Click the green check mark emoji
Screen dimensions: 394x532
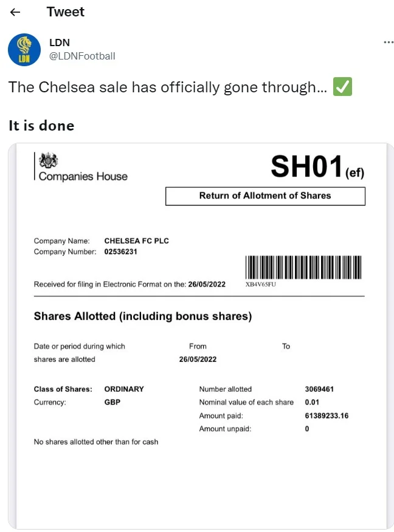(342, 87)
